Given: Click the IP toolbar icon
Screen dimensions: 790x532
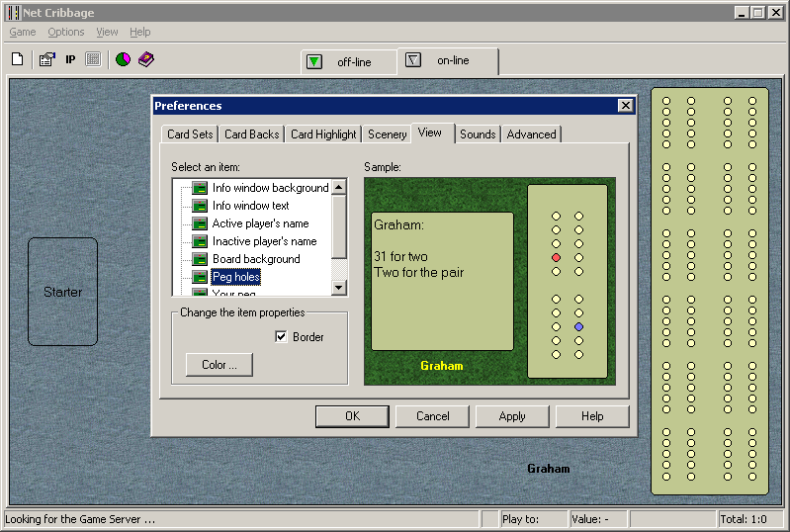Looking at the screenshot, I should (70, 59).
